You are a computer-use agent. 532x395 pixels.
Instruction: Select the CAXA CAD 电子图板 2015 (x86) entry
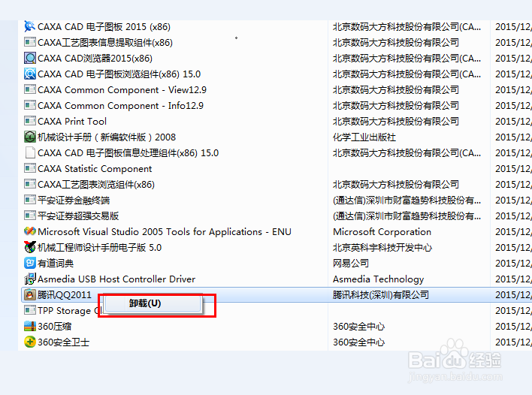(104, 27)
